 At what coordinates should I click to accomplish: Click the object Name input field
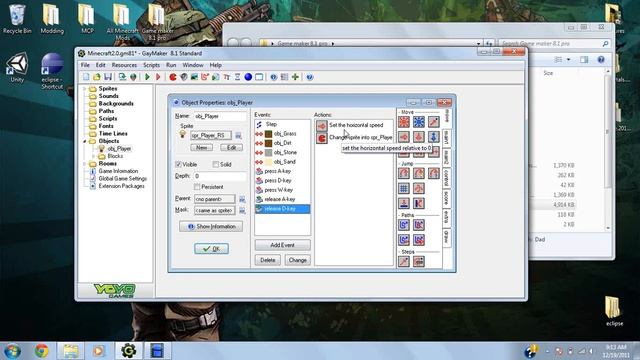220,116
